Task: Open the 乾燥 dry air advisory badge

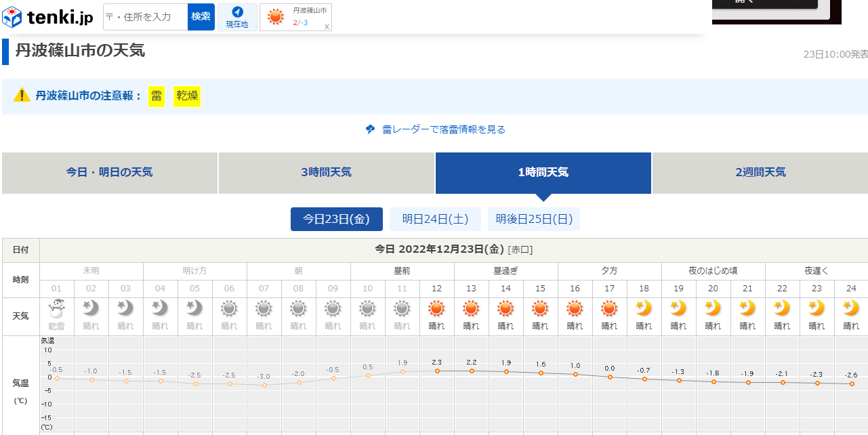Action: 187,96
